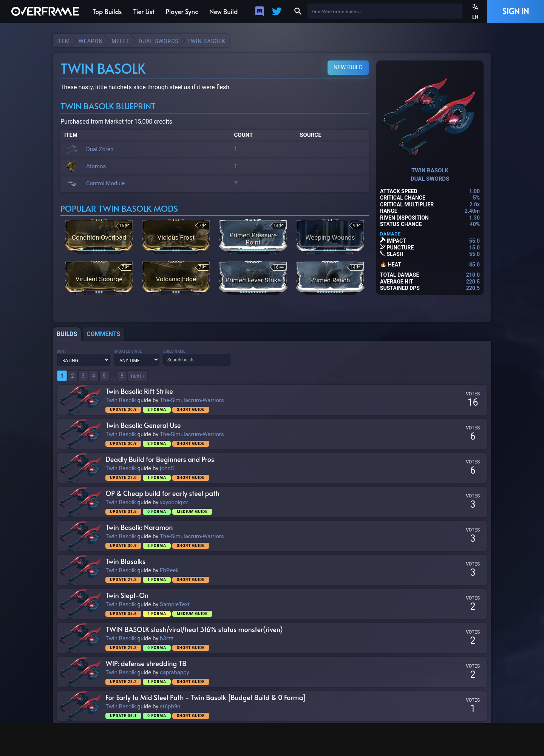This screenshot has width=544, height=756.
Task: Open the Sort Rating dropdown
Action: pos(83,360)
